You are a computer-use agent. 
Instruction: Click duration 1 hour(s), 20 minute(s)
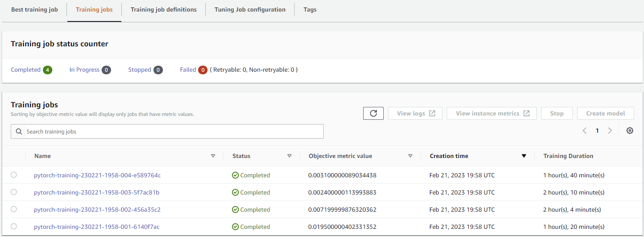click(x=574, y=227)
